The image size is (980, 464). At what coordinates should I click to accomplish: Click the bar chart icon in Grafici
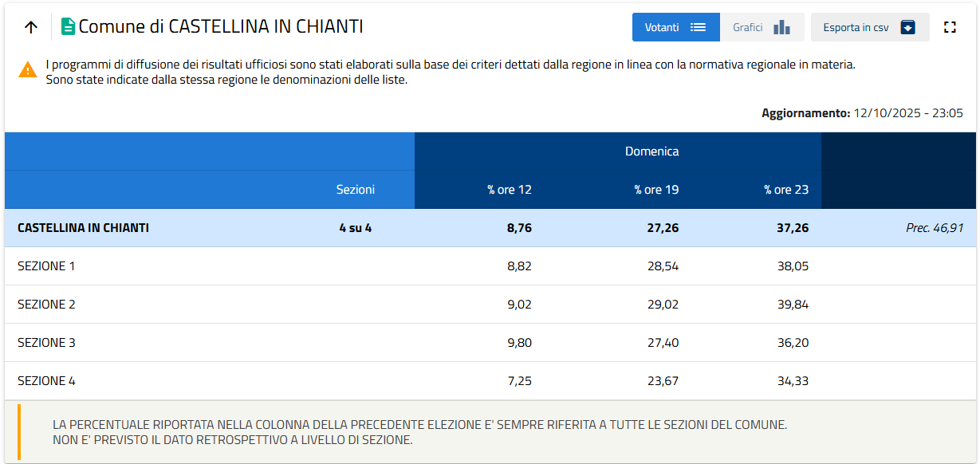coord(781,27)
